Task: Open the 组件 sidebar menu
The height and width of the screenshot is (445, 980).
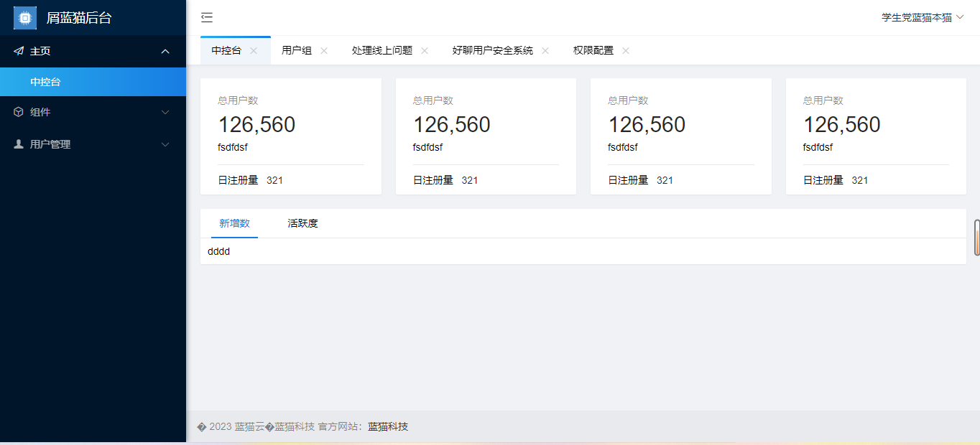Action: (93, 112)
